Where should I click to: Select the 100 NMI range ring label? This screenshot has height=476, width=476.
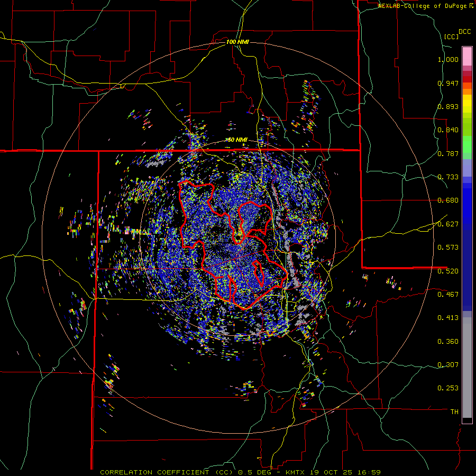point(237,42)
